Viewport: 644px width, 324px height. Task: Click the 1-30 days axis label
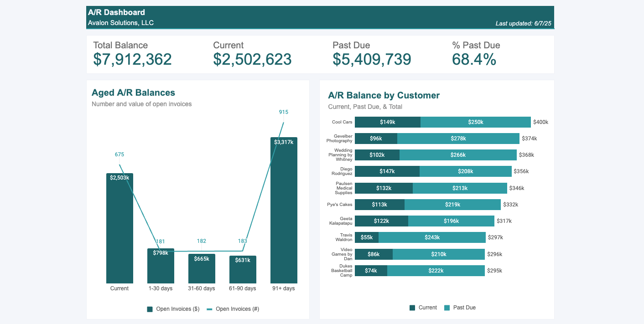pos(161,288)
